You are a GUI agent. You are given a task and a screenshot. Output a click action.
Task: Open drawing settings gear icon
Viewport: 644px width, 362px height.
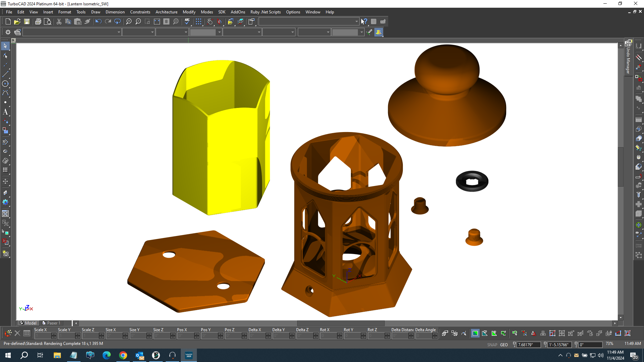click(x=8, y=32)
